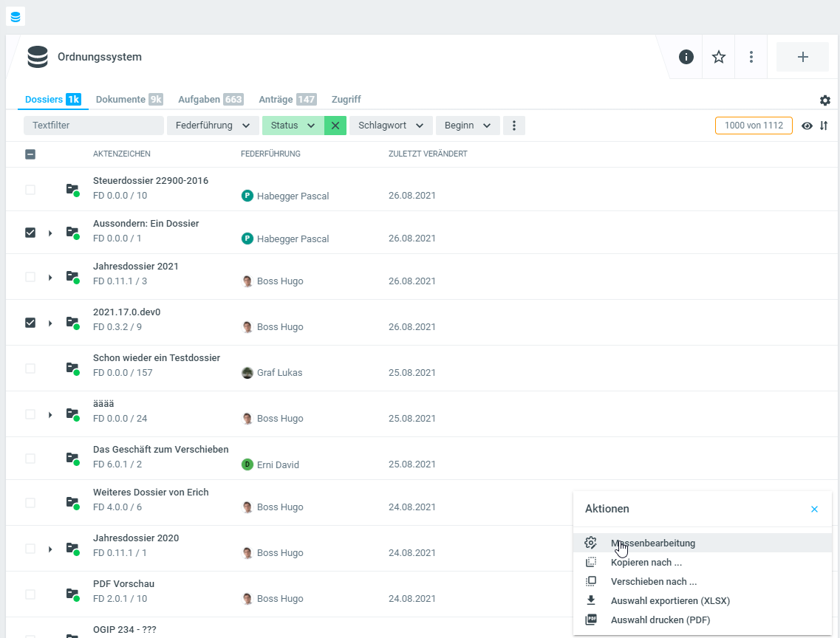The image size is (840, 638).
Task: Click the plus button to add item
Action: tap(802, 57)
